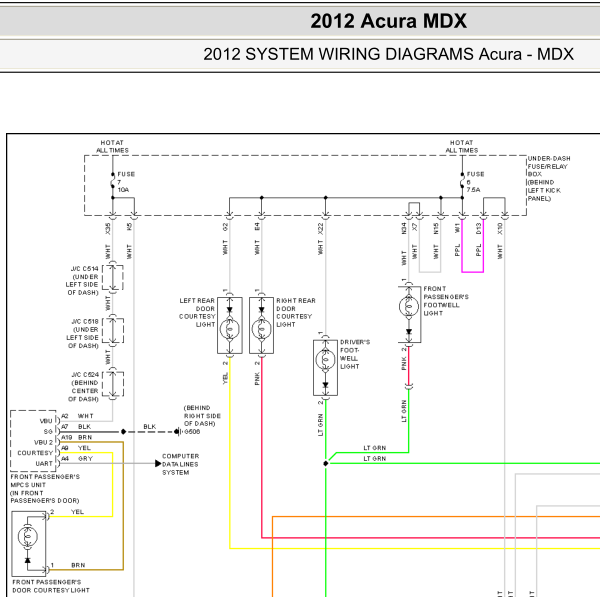This screenshot has width=600, height=597.
Task: Click the bulb symbol in the left rear door courtesy light
Action: [230, 329]
